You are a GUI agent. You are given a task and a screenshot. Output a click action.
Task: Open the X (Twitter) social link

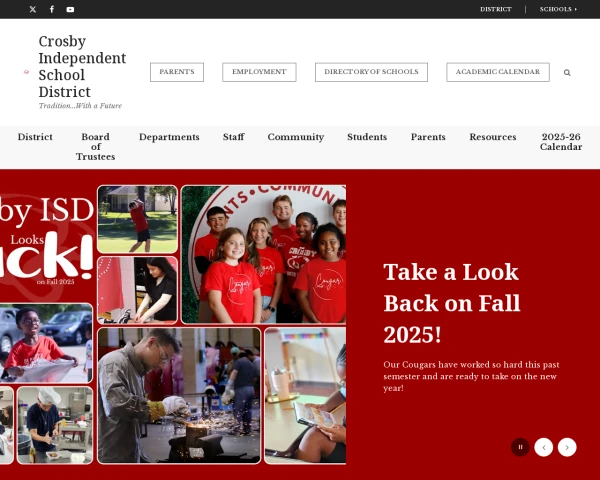pos(33,9)
